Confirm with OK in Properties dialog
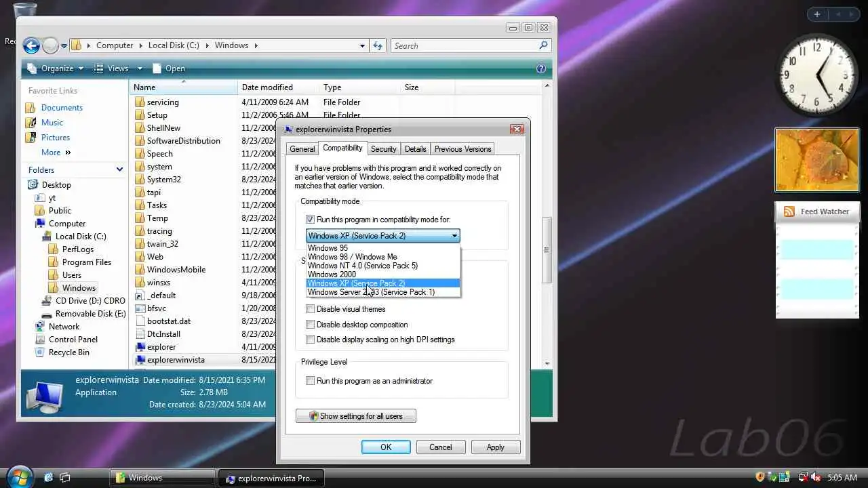The image size is (868, 488). pos(386,447)
